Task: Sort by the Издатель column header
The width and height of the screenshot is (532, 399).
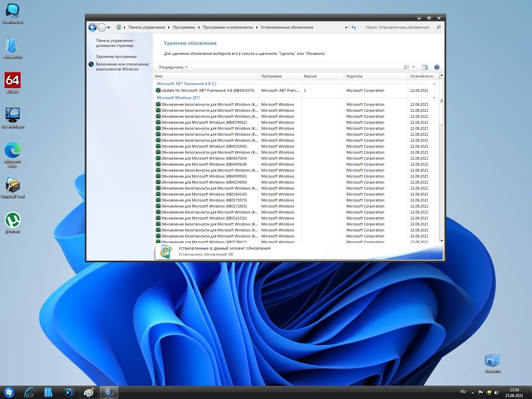Action: [376, 76]
